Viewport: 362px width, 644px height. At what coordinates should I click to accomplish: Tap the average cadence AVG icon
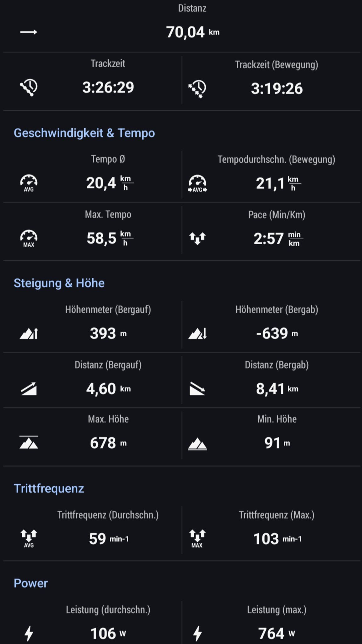coord(29,539)
